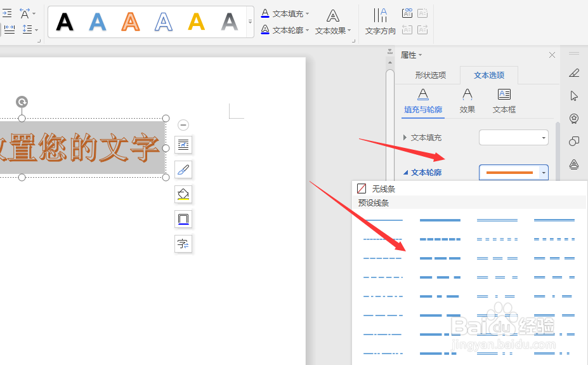Switch to the 形状选项 tab
The height and width of the screenshot is (365, 588).
coord(430,75)
